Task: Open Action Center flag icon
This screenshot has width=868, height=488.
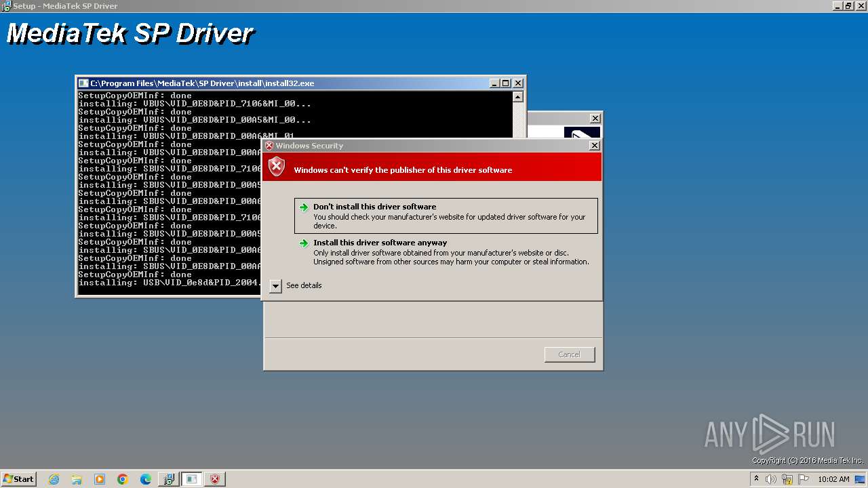Action: coord(804,479)
